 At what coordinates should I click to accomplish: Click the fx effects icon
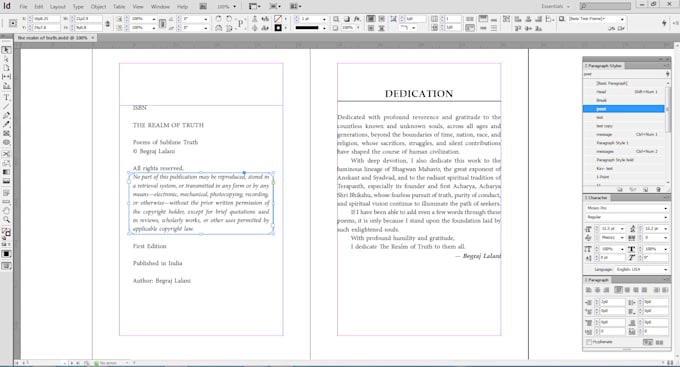(357, 19)
